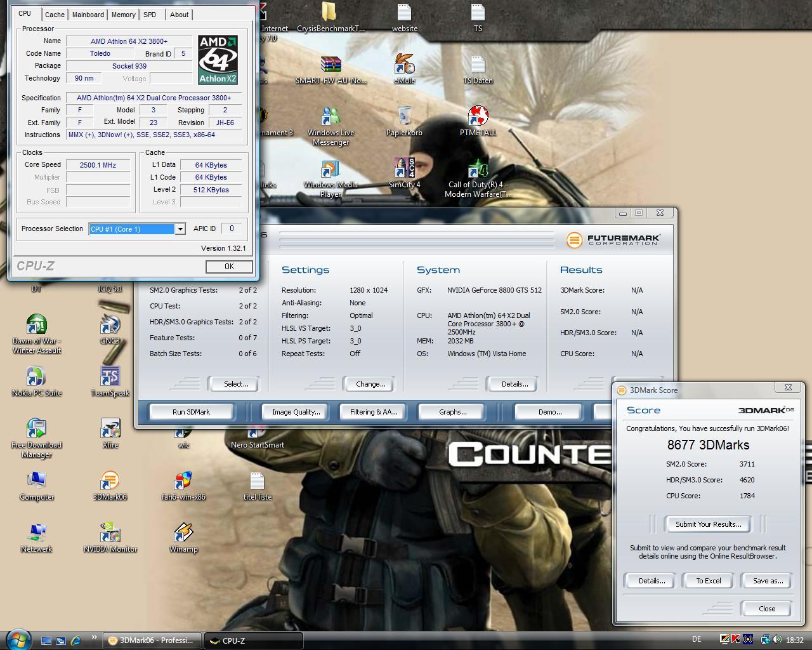Click the Demo... button in 3DMark06
The height and width of the screenshot is (650, 812).
(x=549, y=412)
